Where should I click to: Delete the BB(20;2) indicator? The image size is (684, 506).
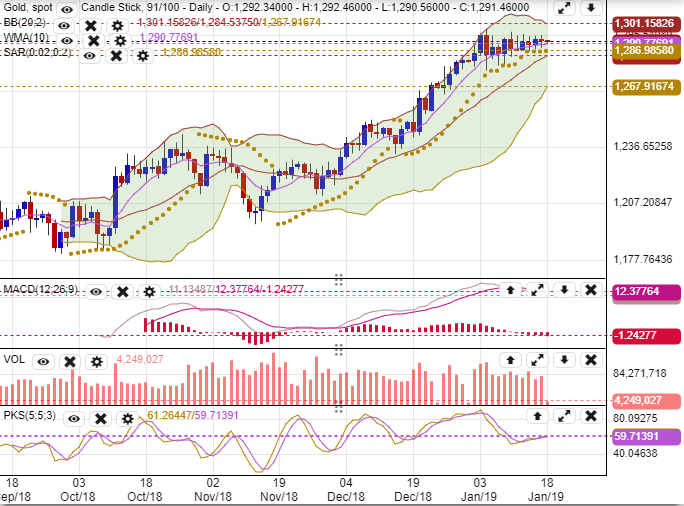click(90, 24)
